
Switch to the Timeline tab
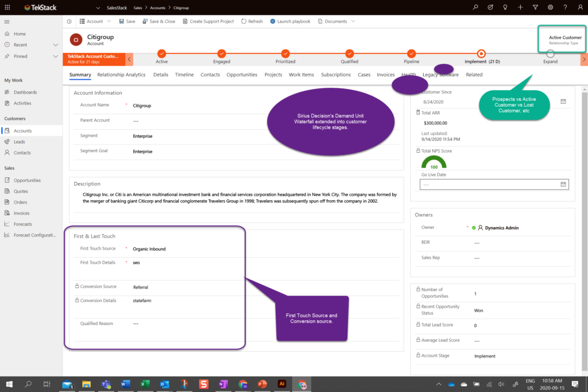[x=184, y=75]
